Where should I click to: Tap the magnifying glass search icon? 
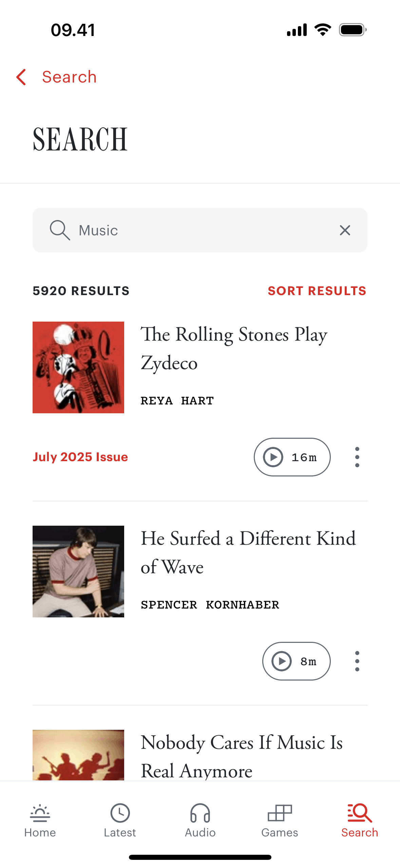tap(60, 230)
